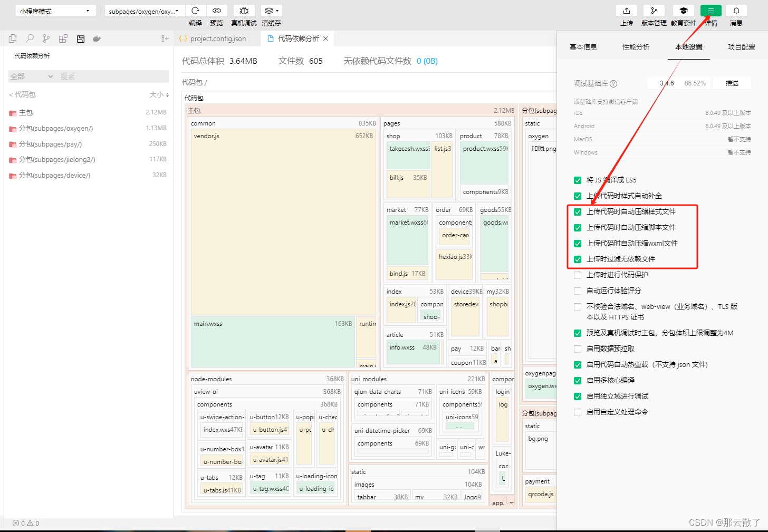
Task: Open the extensions blocks icon
Action: [x=63, y=38]
